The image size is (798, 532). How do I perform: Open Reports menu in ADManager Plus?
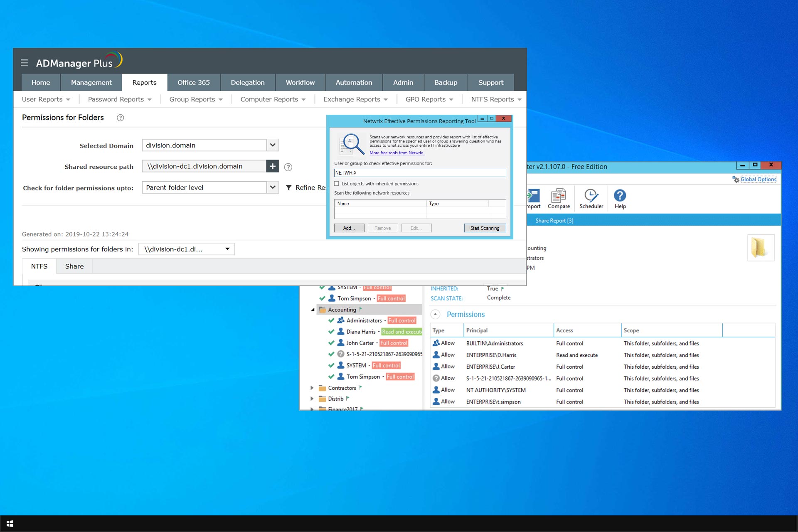tap(144, 82)
